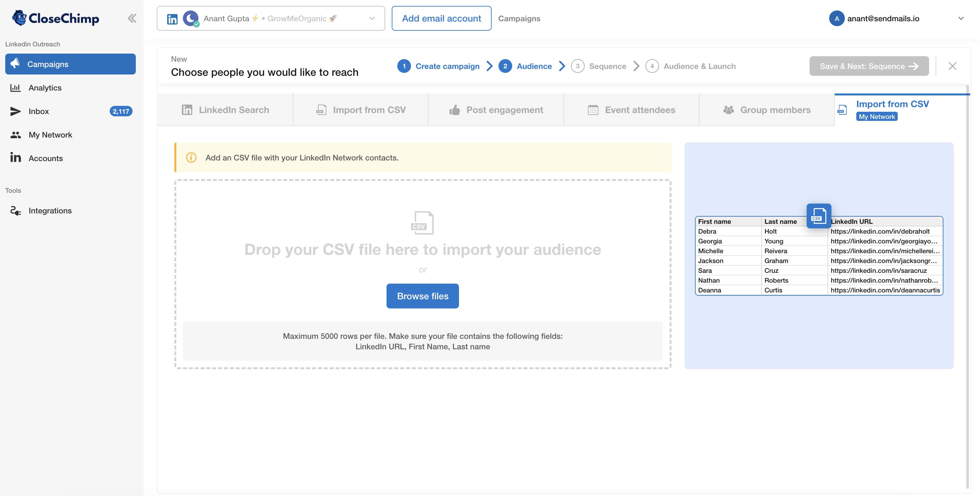
Task: Click the Save & Next: Sequence button
Action: [x=869, y=66]
